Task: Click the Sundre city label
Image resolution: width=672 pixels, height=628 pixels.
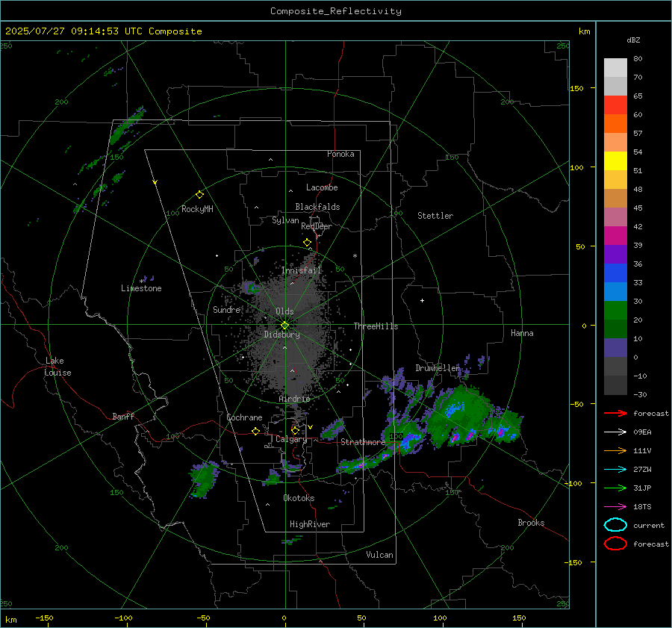Action: point(226,310)
